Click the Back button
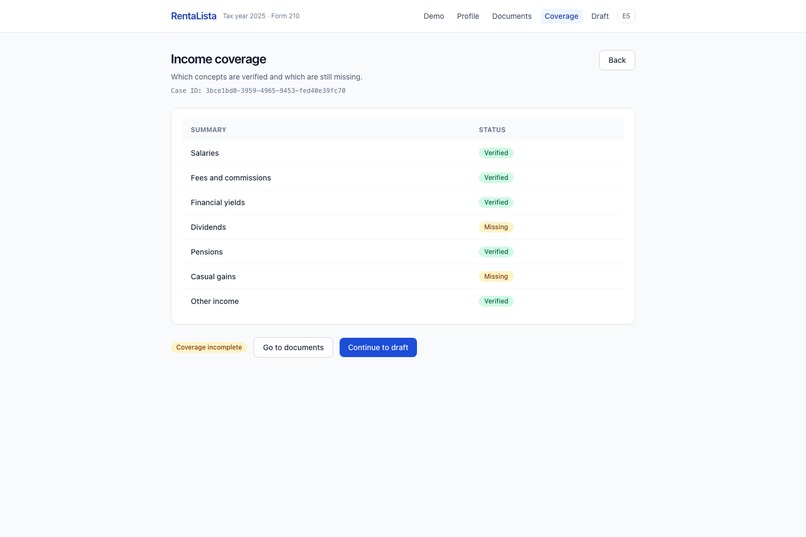The image size is (806, 537). (x=617, y=60)
